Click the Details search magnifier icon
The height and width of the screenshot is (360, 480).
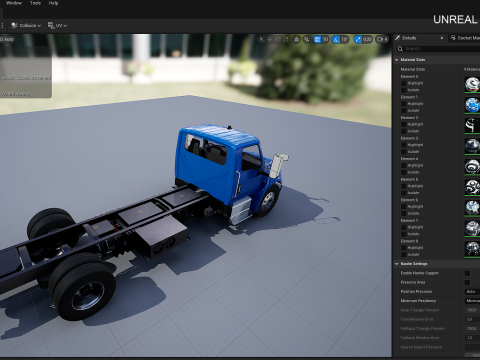pos(400,49)
